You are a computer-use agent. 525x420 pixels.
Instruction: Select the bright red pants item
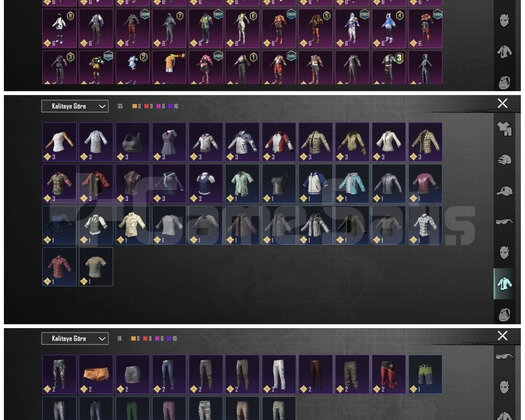pyautogui.click(x=389, y=374)
